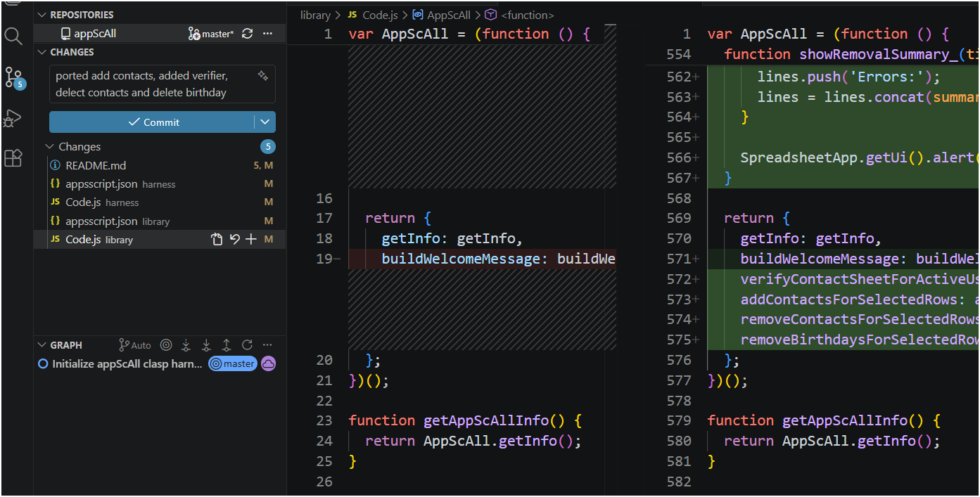Open Code.js harness change

[x=160, y=202]
